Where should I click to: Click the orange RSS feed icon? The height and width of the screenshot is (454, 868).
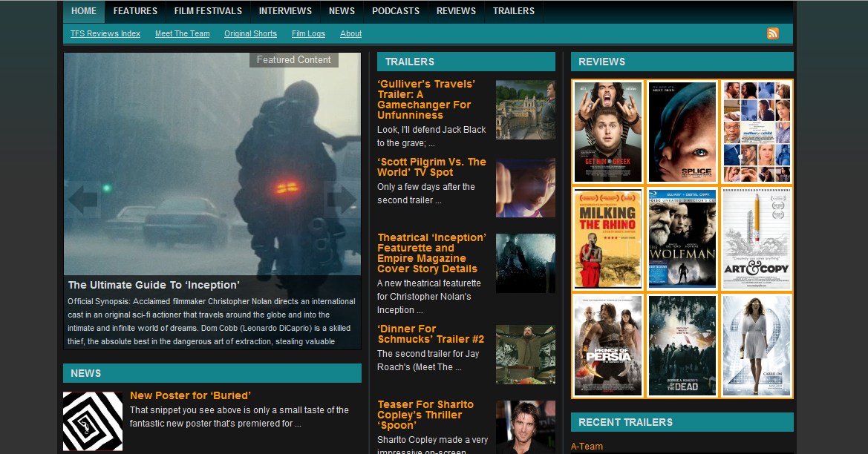pyautogui.click(x=773, y=33)
